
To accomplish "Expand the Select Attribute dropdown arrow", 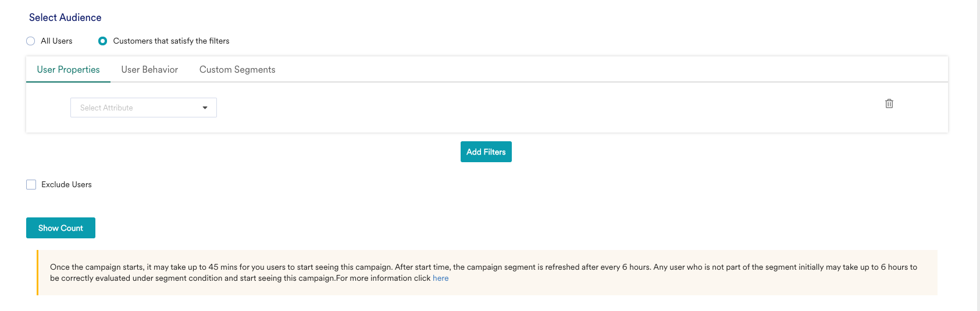I will pos(205,108).
